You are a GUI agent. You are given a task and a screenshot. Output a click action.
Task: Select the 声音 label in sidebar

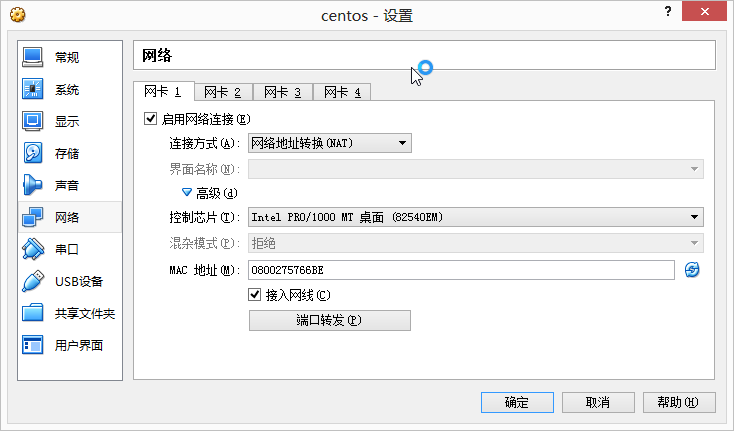pyautogui.click(x=67, y=185)
